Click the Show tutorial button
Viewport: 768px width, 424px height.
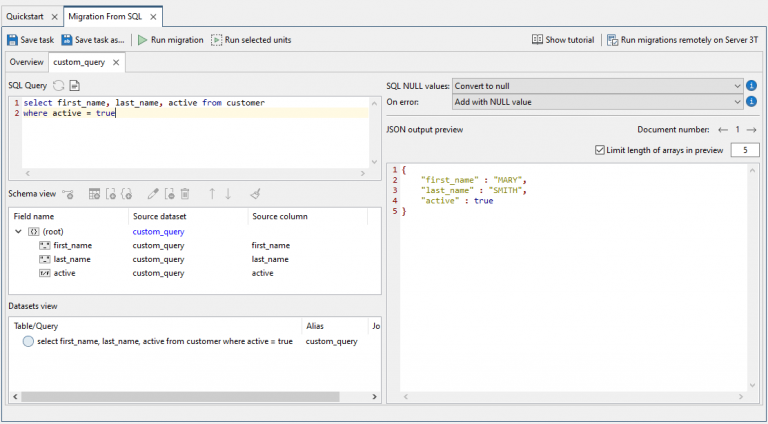563,40
